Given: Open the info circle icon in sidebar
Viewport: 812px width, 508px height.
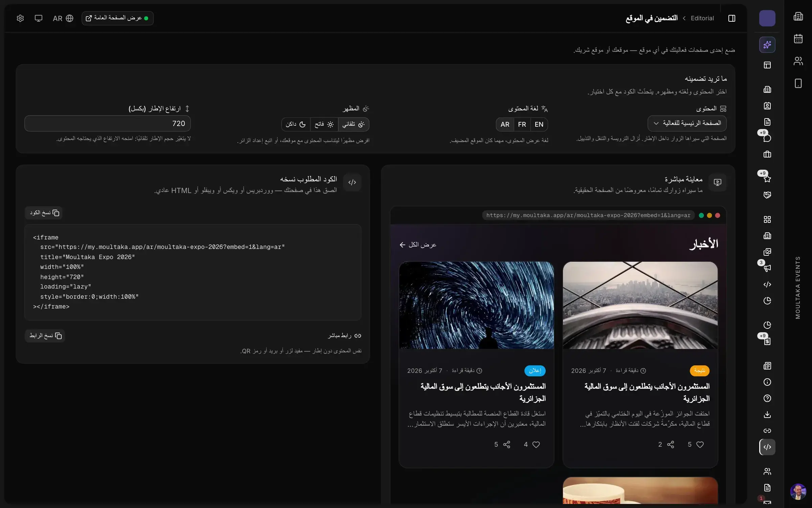Looking at the screenshot, I should click(x=767, y=382).
